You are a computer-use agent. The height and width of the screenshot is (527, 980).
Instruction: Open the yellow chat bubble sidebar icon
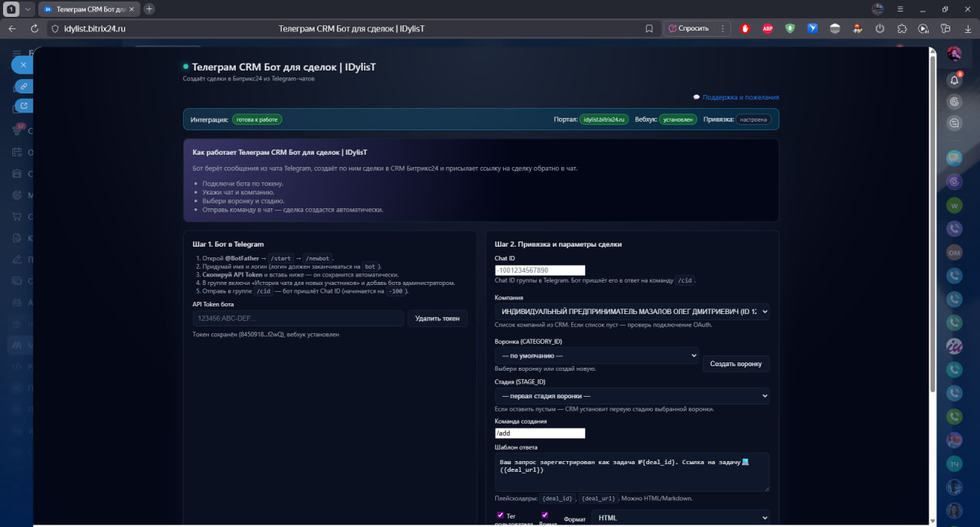point(954,159)
